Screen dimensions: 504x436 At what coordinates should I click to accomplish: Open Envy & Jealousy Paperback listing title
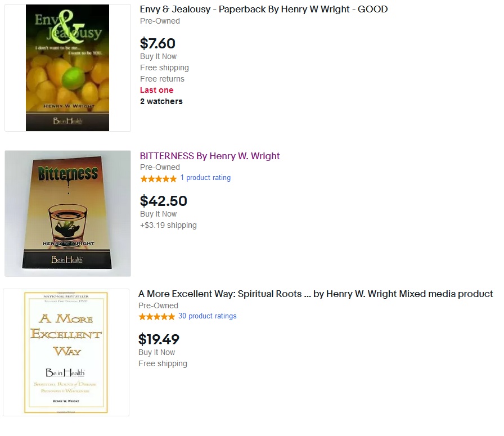[264, 9]
